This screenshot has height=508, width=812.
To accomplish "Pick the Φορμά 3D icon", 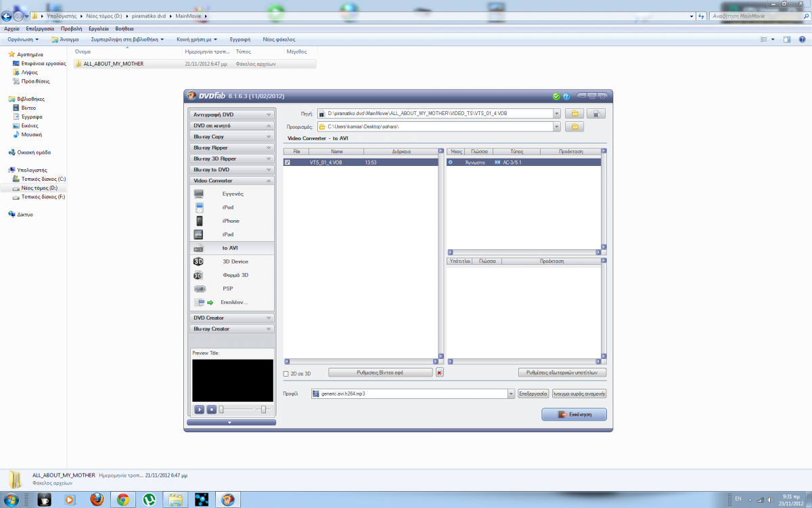I will pyautogui.click(x=198, y=275).
